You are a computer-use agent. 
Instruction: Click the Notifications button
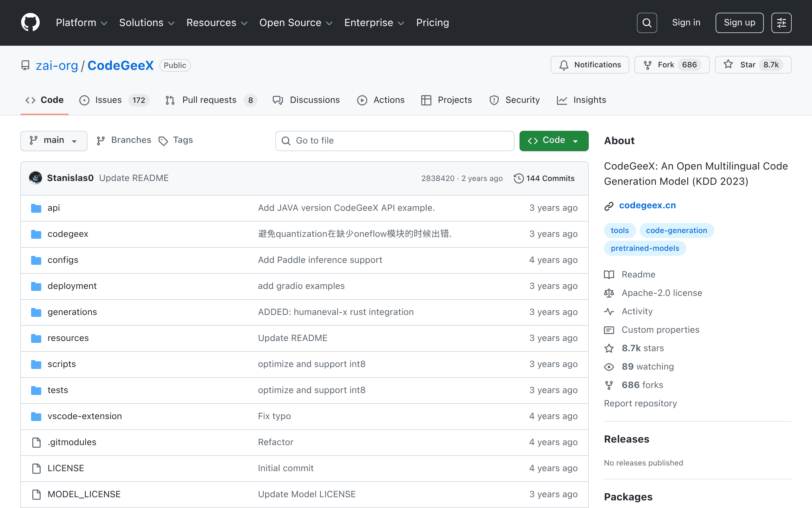point(590,65)
